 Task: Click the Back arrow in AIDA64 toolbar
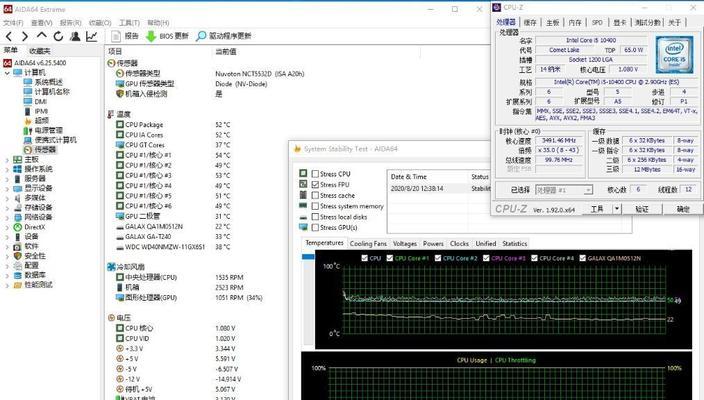(x=9, y=36)
